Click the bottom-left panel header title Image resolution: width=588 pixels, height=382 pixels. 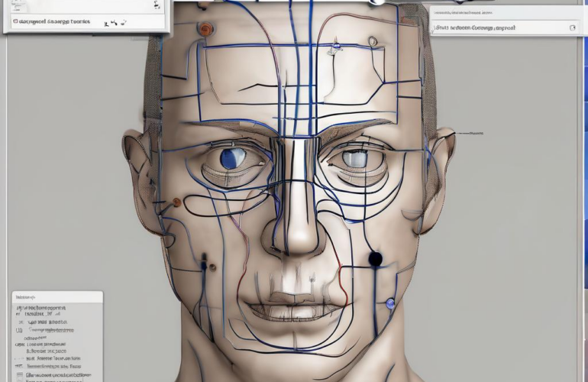(x=27, y=296)
